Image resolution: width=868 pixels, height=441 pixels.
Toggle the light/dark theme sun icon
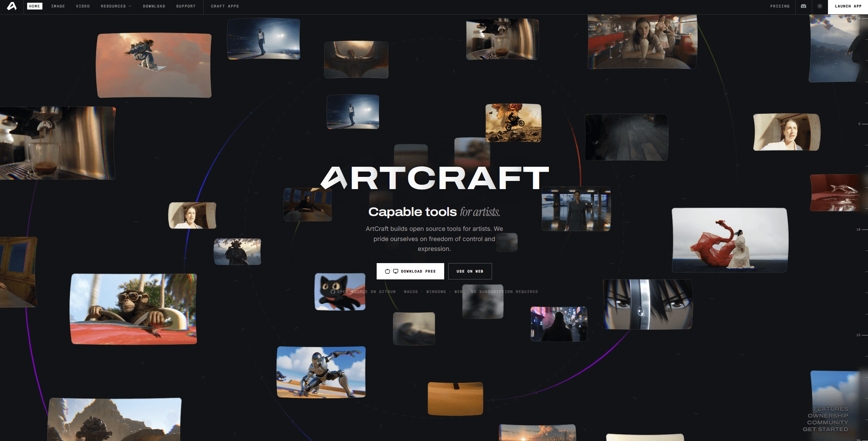click(x=819, y=6)
